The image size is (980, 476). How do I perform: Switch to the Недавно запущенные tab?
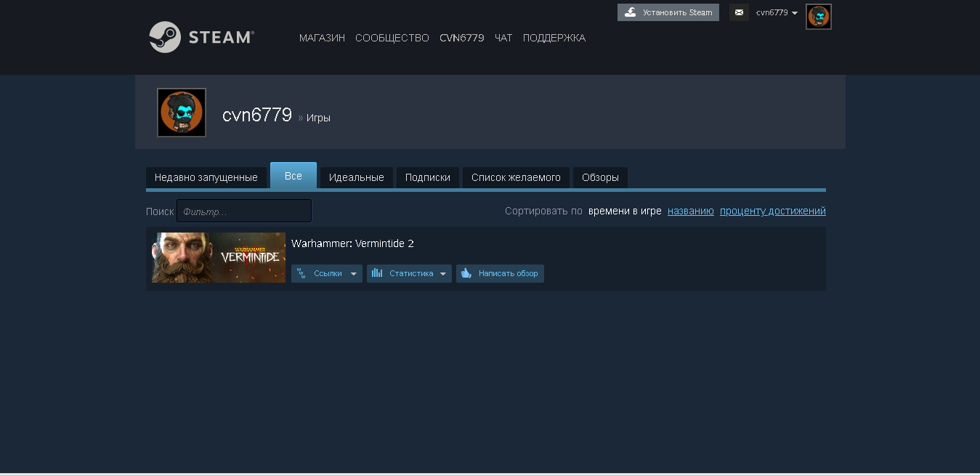pos(206,177)
